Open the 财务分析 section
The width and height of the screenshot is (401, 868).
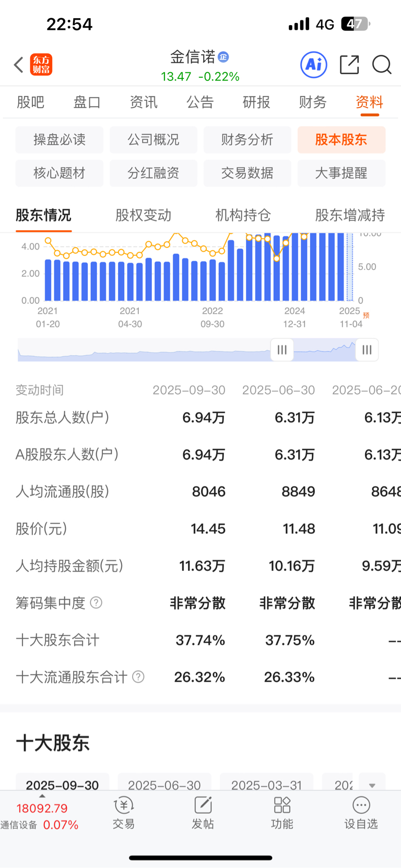[247, 139]
